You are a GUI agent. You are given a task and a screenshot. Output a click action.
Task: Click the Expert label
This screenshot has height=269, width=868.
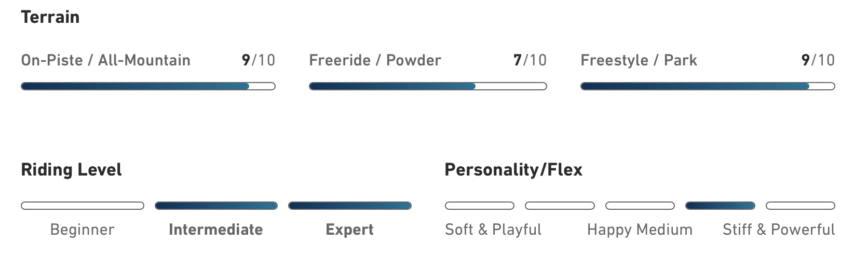pyautogui.click(x=349, y=230)
